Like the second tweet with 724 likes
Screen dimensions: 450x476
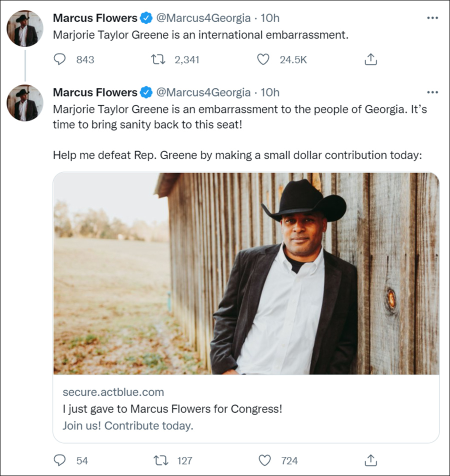(264, 460)
